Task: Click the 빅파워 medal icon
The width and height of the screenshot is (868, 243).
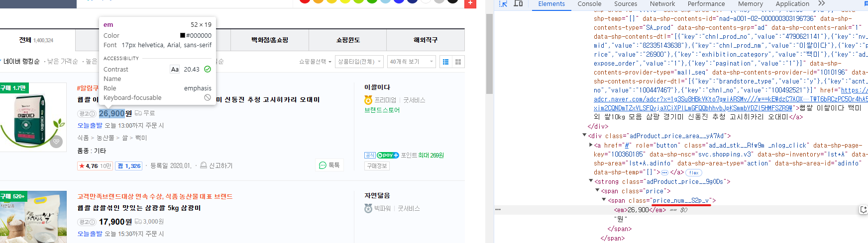Action: coord(368,208)
